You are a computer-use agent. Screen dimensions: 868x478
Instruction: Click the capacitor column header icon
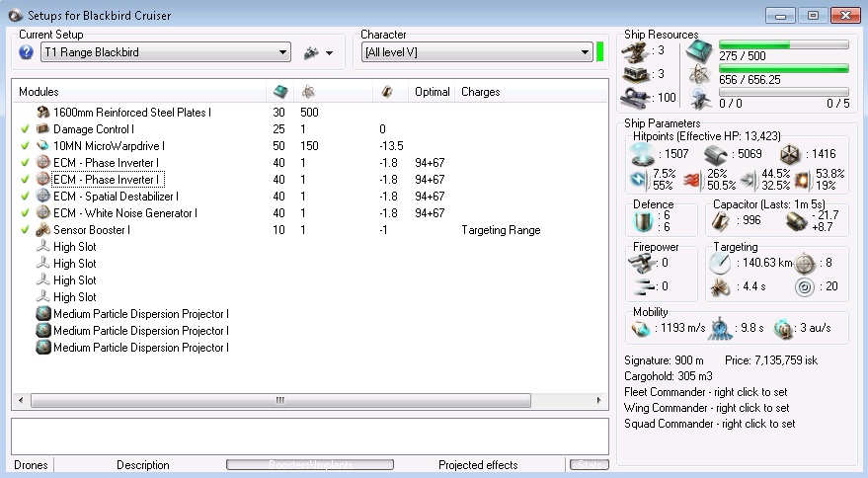point(387,92)
